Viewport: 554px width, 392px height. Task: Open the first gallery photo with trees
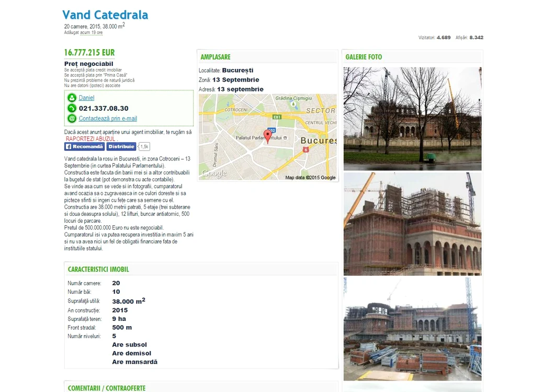point(412,119)
